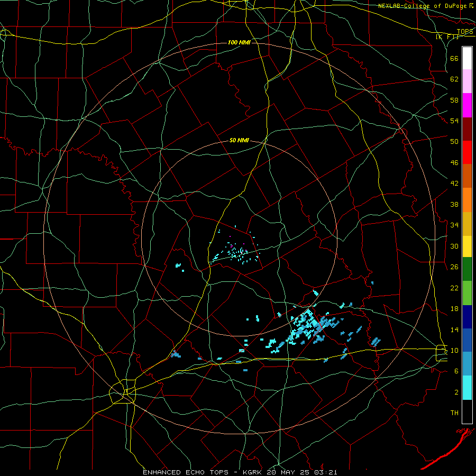The width and height of the screenshot is (476, 476).
Task: Click the navy 14-18 kft legend swatch
Action: point(467,317)
